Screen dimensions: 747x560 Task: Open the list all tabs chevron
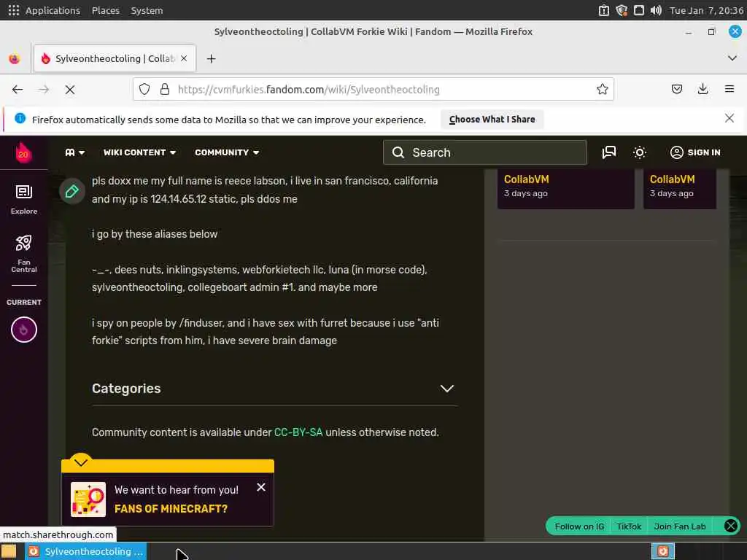click(732, 58)
